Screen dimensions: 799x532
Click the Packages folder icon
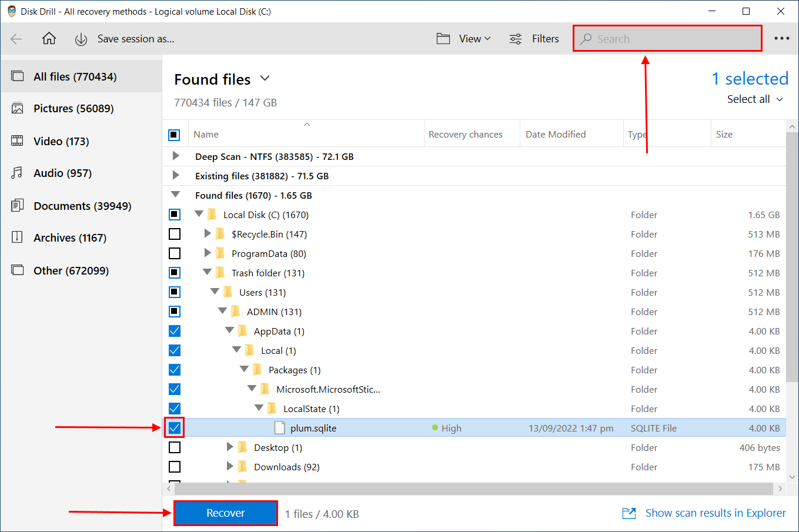click(x=258, y=370)
